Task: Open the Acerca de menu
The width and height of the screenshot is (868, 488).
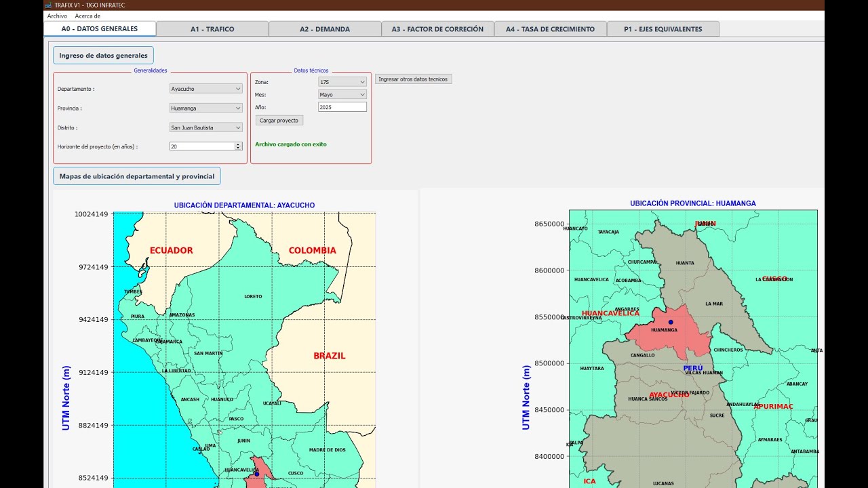Action: pyautogui.click(x=87, y=16)
